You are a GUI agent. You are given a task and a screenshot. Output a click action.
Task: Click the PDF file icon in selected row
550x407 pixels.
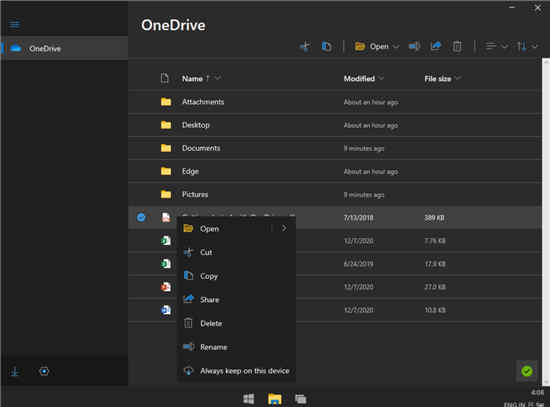166,218
